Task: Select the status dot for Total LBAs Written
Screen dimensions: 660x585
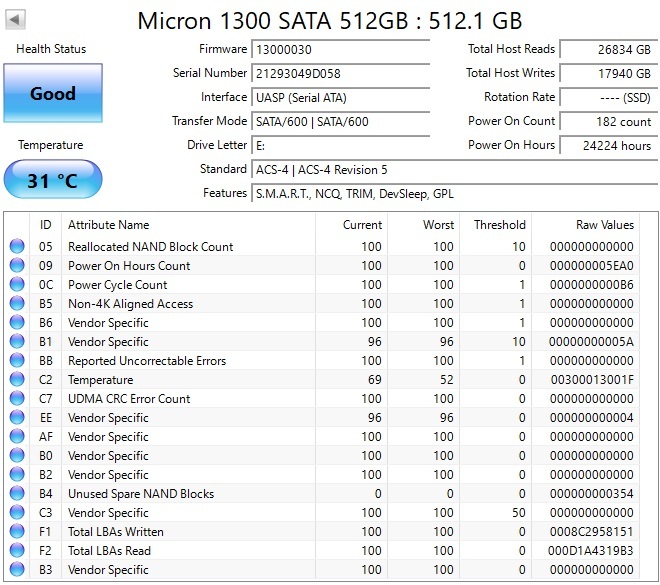Action: coord(17,531)
